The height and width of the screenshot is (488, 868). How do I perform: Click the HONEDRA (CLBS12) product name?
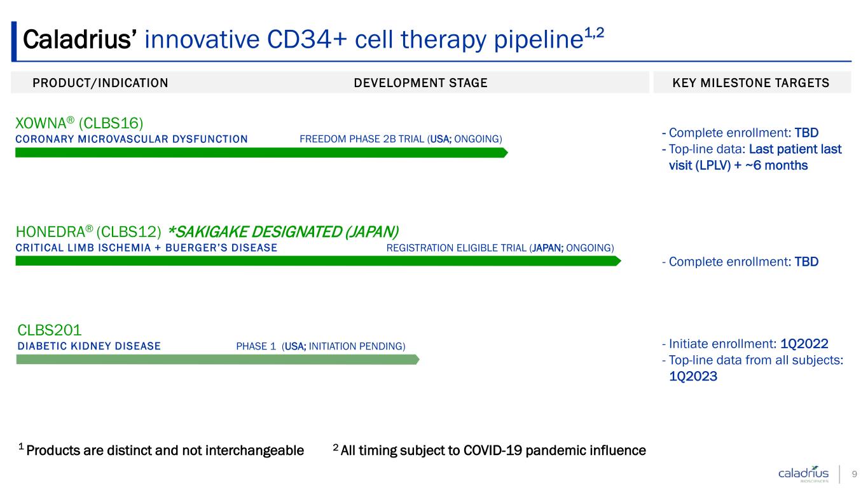88,230
